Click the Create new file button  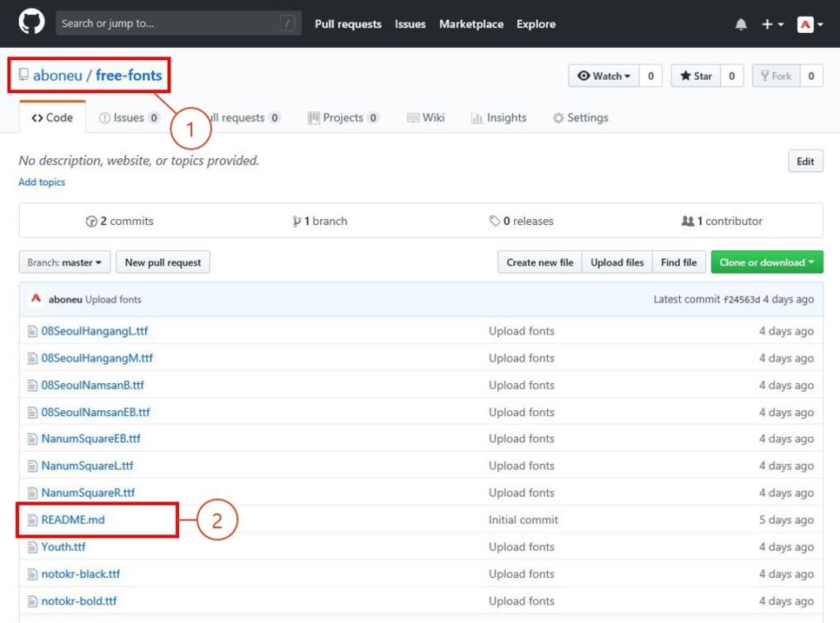click(x=540, y=262)
